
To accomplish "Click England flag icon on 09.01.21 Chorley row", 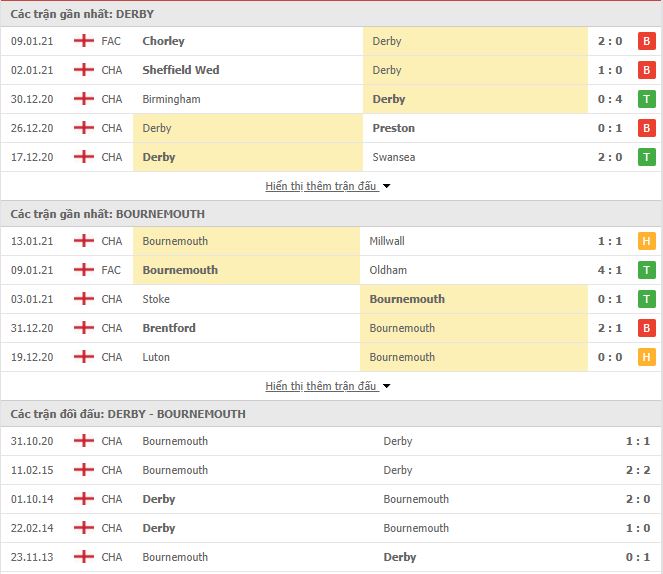I will pyautogui.click(x=84, y=41).
